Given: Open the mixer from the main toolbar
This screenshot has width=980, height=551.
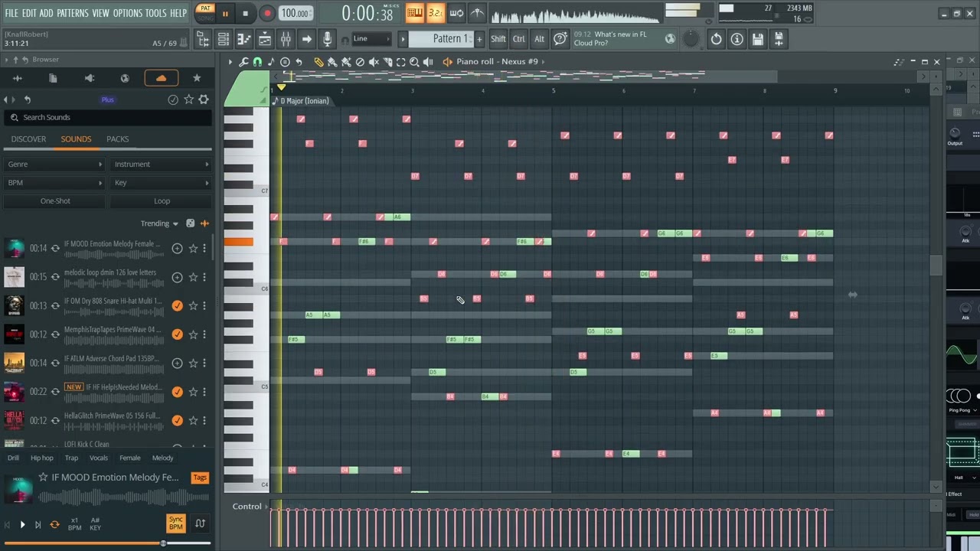Looking at the screenshot, I should [x=285, y=39].
